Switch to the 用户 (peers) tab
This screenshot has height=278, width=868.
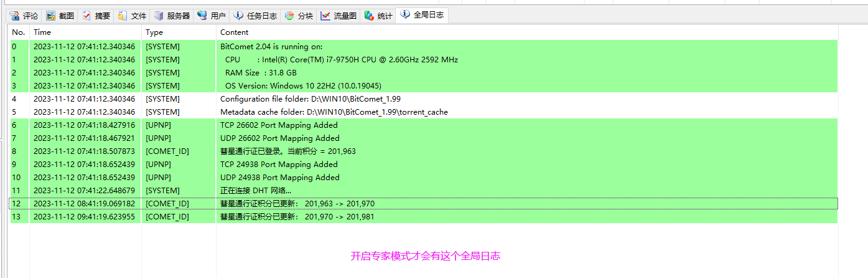click(212, 16)
